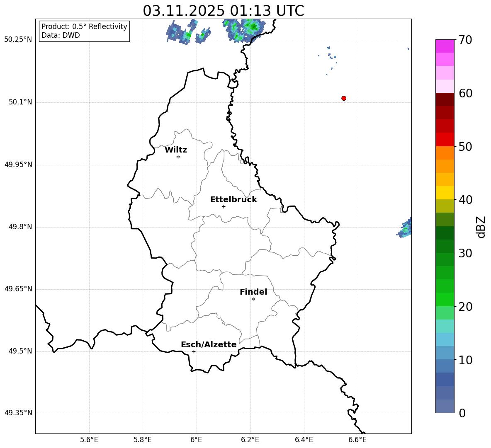Click the Product: 0.5° Reflectivity text
491x448 pixels.
(84, 26)
